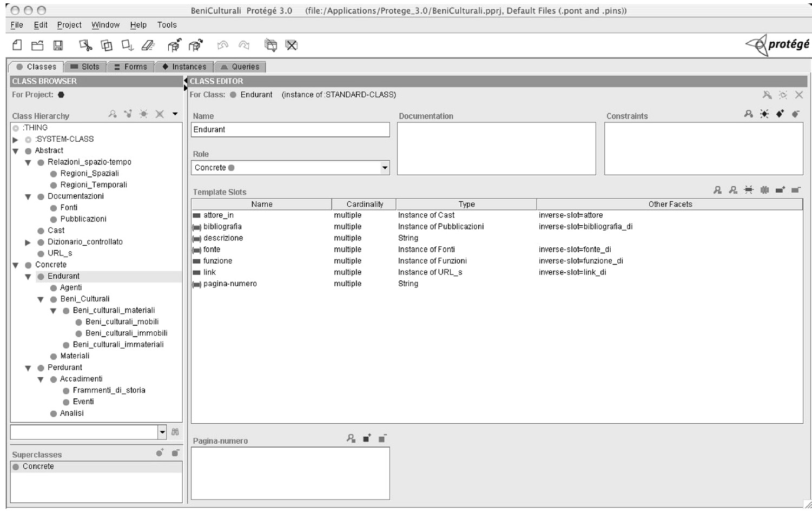Viewport: 812px width, 512px height.
Task: Collapse the Abstract tree node
Action: point(16,151)
